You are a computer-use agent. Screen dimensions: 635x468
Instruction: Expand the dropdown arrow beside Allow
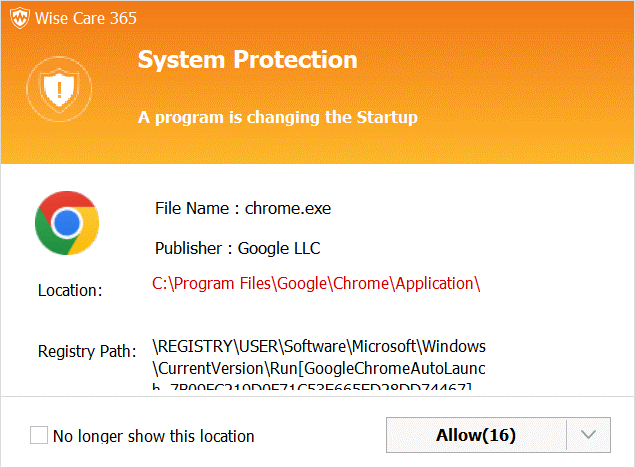(x=588, y=435)
